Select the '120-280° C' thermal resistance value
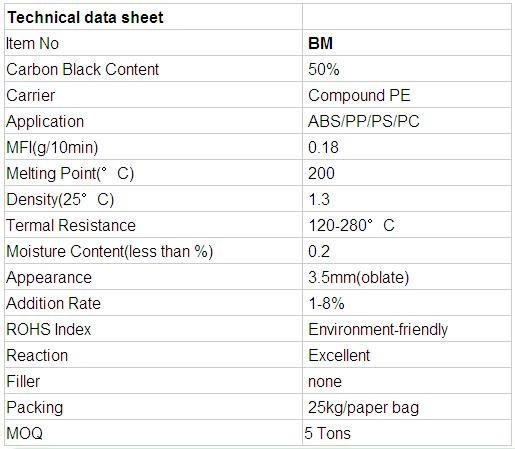 [352, 225]
